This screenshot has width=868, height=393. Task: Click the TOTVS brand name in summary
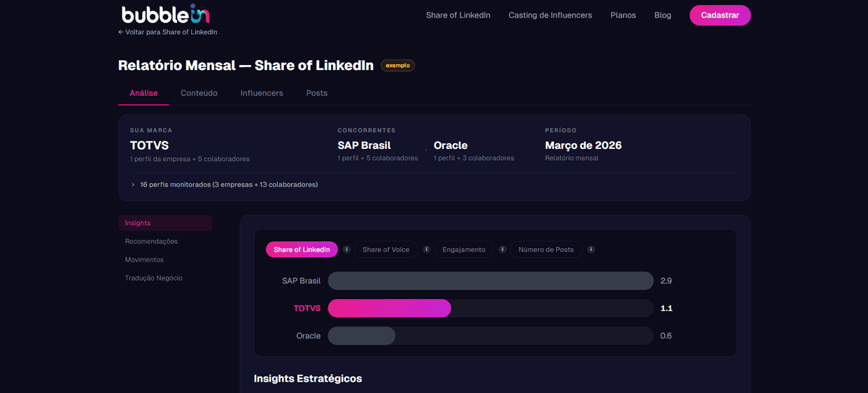click(x=150, y=145)
